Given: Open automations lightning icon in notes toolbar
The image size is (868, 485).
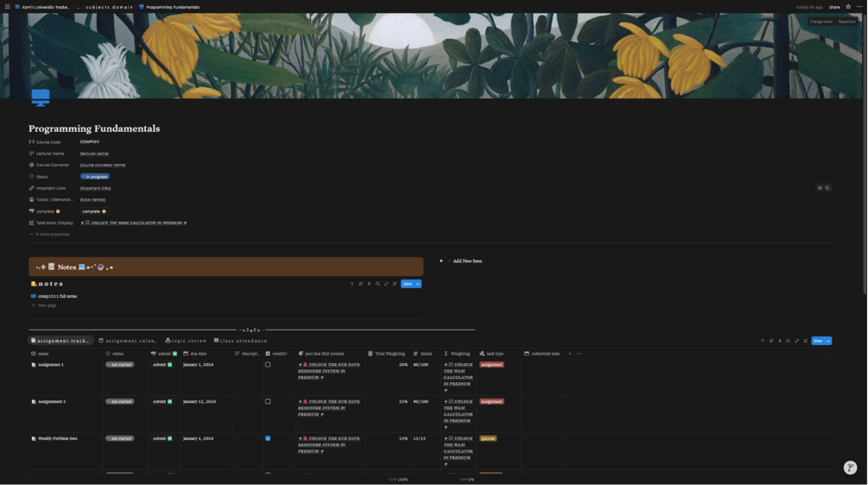Looking at the screenshot, I should coord(370,284).
